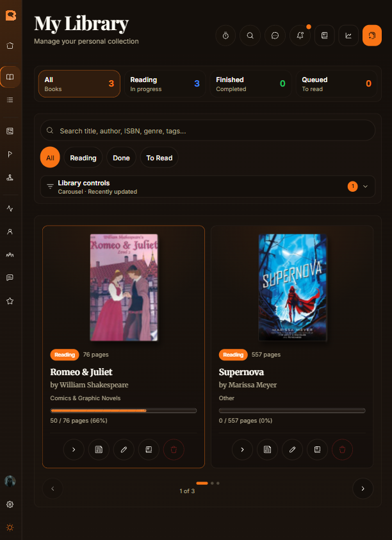
Task: Open the reading timer icon
Action: point(225,35)
